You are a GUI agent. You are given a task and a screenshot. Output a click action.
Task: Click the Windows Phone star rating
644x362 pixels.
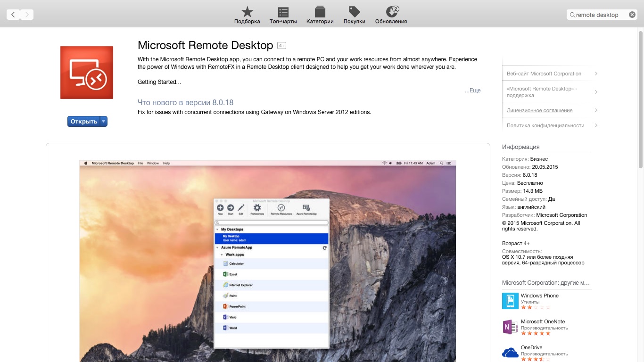click(536, 307)
